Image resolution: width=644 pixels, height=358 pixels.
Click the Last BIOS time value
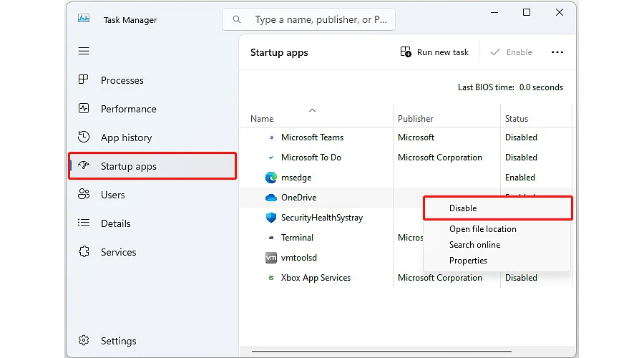click(541, 87)
